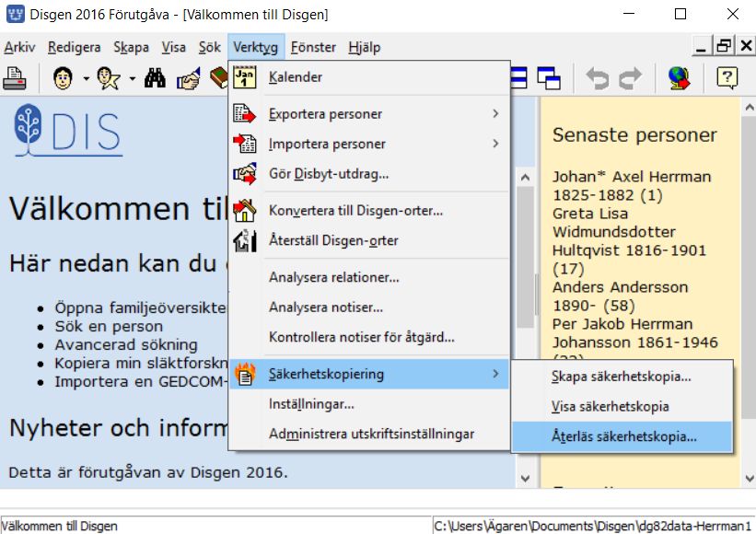Click the person face icon in toolbar

(x=63, y=78)
